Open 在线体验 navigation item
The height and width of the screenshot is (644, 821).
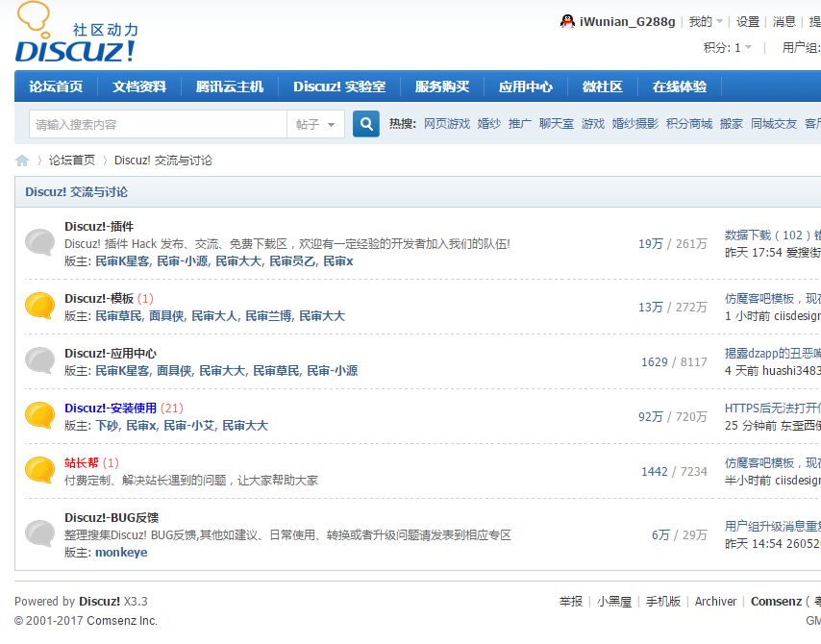680,87
